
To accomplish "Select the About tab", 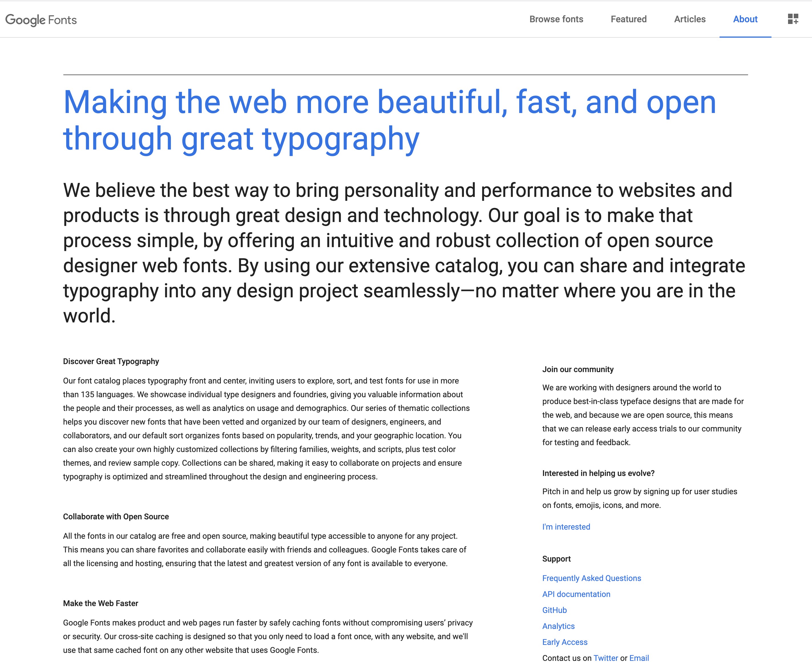I will point(745,19).
